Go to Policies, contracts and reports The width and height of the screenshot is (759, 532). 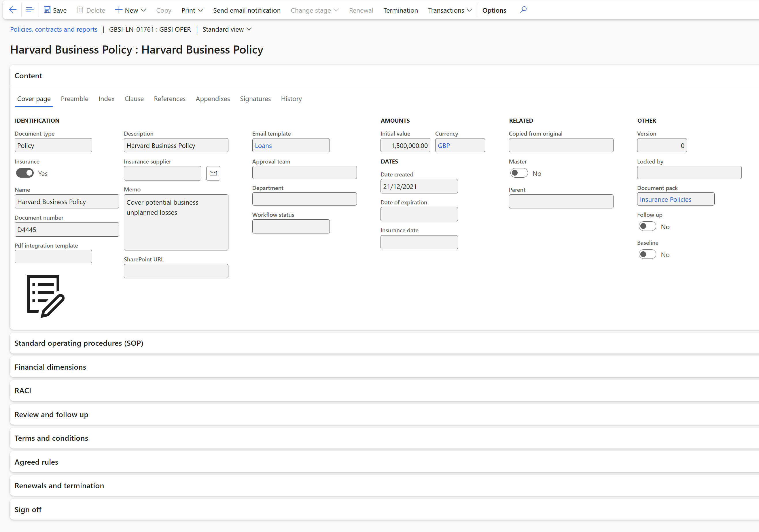tap(54, 29)
